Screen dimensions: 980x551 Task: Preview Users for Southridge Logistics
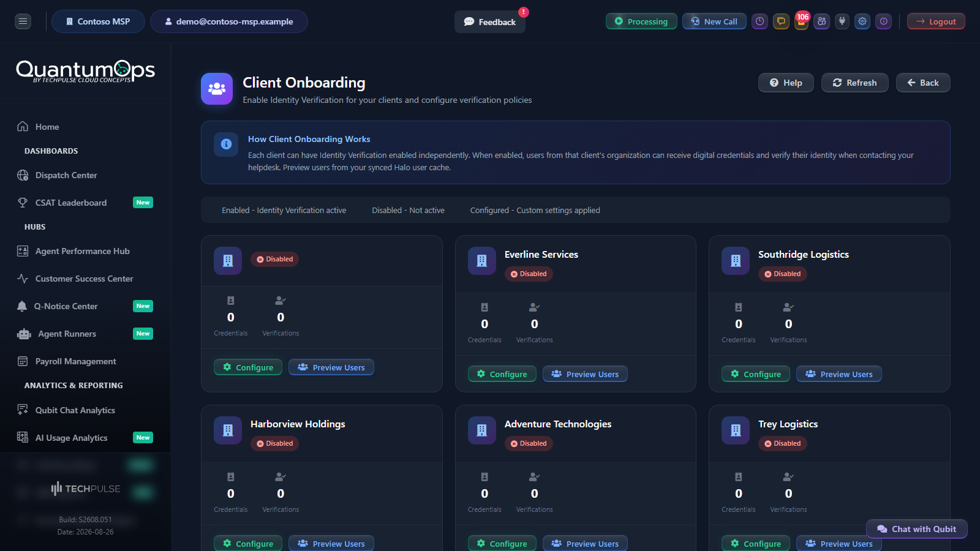pyautogui.click(x=839, y=374)
